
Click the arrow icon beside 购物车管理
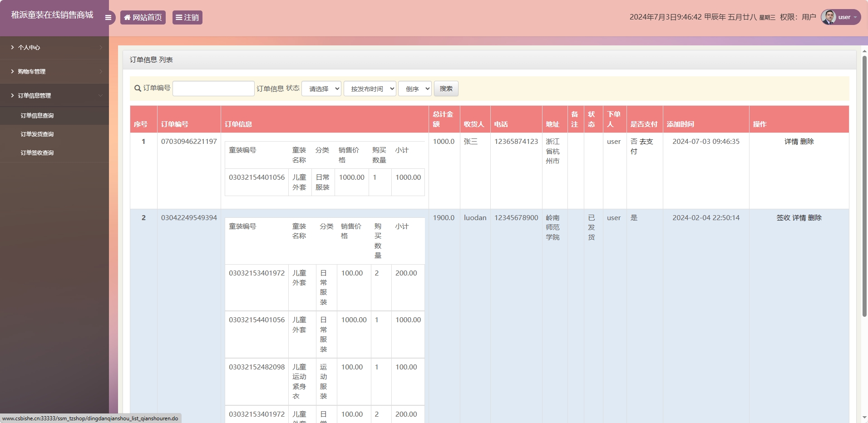100,71
